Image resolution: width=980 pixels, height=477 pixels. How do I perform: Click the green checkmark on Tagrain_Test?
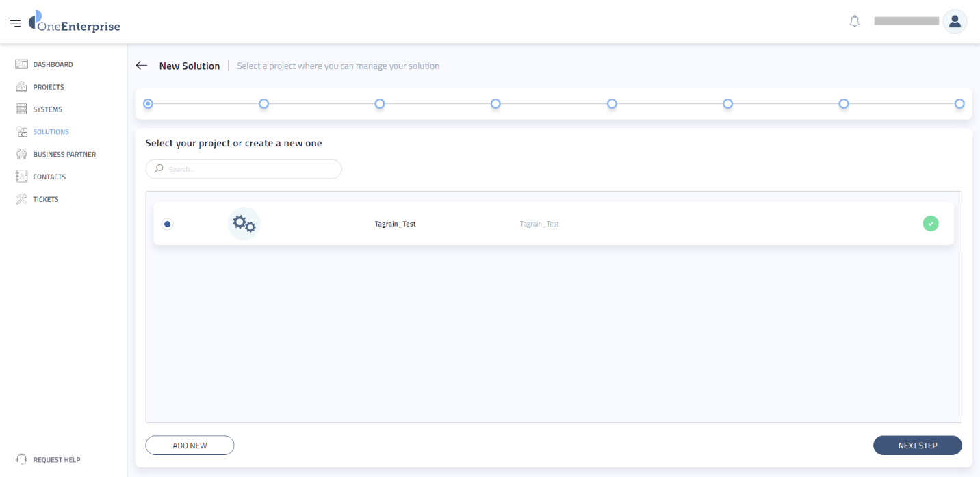[x=930, y=223]
